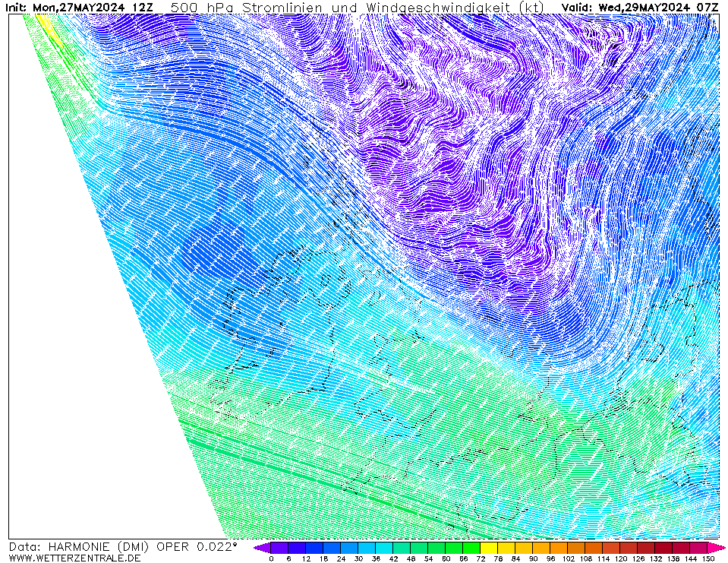Click the '500 hPa Stromlinien und Windgeschwindigkeit (kt)' title
The width and height of the screenshot is (728, 563).
pyautogui.click(x=357, y=8)
